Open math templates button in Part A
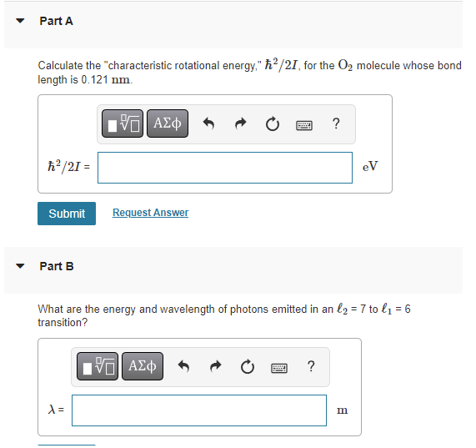Viewport: 476px width, 448px height. pyautogui.click(x=123, y=123)
